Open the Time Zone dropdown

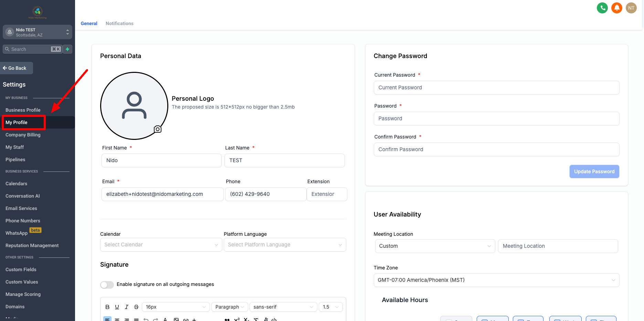point(496,280)
